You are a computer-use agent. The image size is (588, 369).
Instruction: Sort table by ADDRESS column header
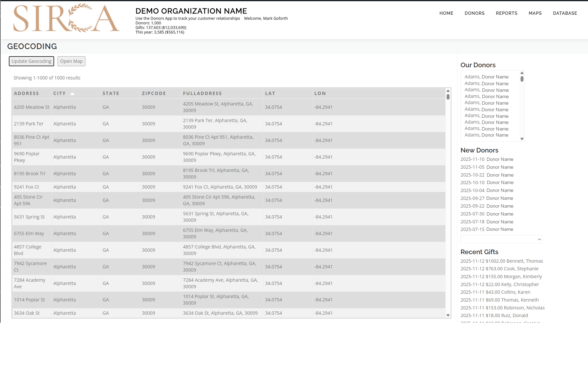(26, 93)
